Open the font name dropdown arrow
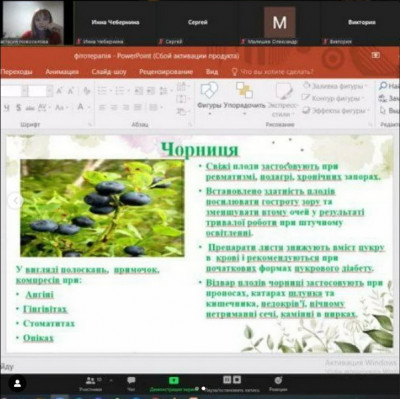The width and height of the screenshot is (400, 399). click(x=24, y=91)
